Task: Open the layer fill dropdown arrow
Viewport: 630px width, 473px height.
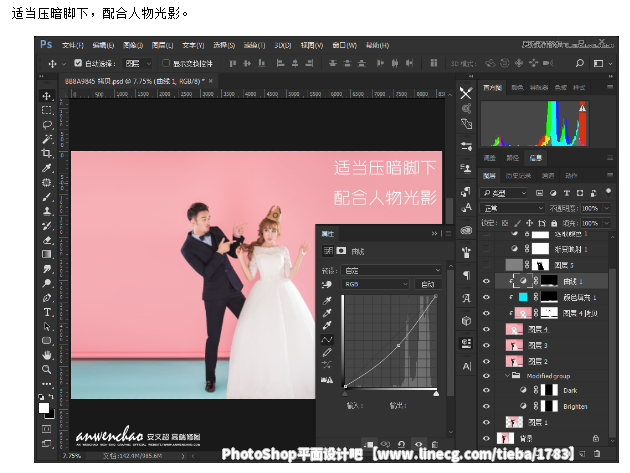Action: tap(607, 223)
